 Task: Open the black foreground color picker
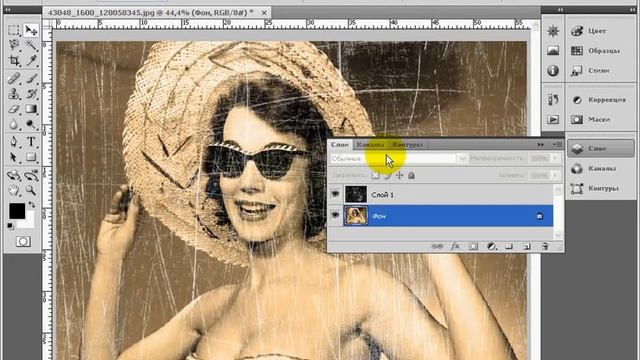coord(17,211)
